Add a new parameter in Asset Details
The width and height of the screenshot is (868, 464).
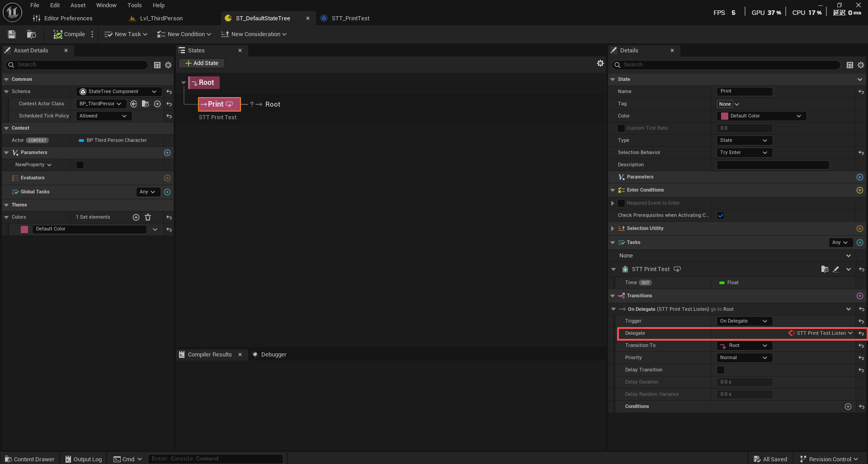[x=167, y=153]
